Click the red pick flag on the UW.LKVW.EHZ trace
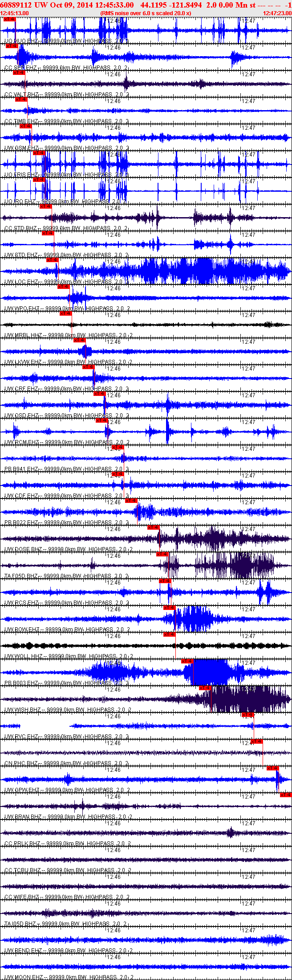The width and height of the screenshot is (292, 980). (80, 340)
